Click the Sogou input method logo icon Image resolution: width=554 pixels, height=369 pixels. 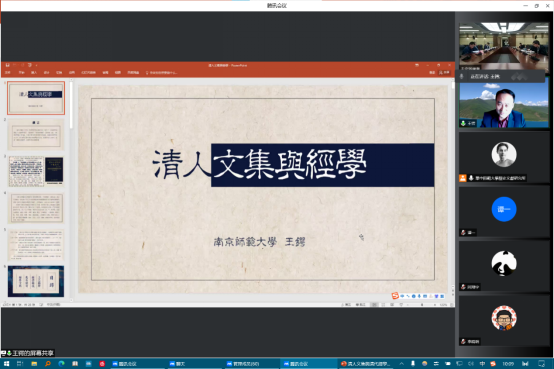pyautogui.click(x=395, y=296)
